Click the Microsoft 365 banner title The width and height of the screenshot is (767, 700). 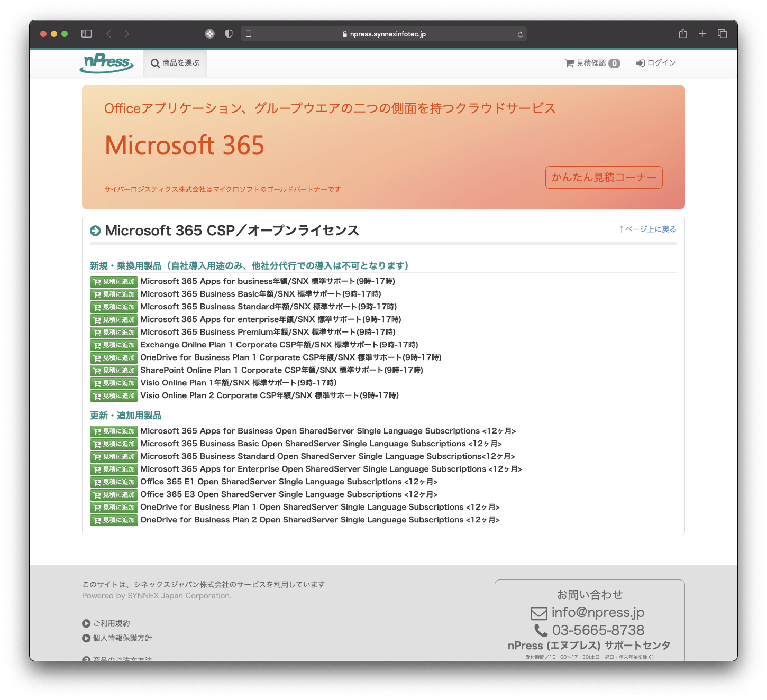tap(184, 145)
